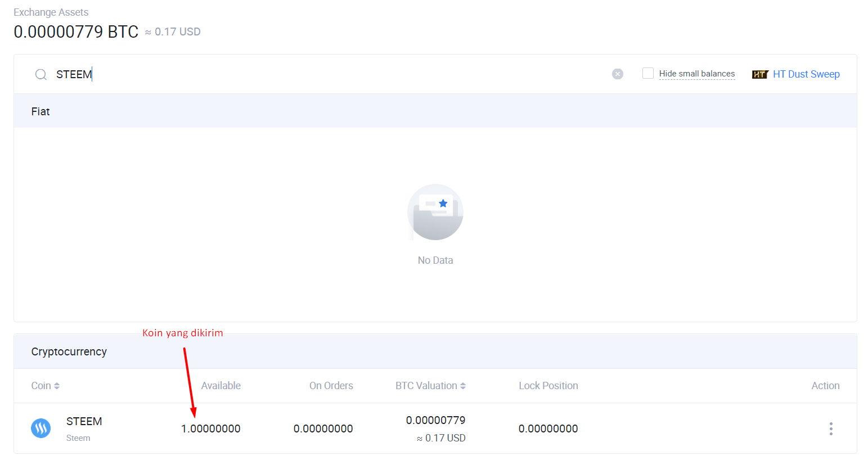868x460 pixels.
Task: Click the Hide small balances label
Action: tap(697, 74)
